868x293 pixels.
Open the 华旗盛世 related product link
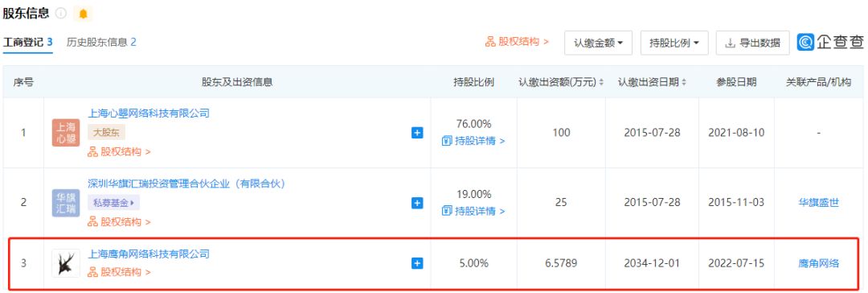819,203
